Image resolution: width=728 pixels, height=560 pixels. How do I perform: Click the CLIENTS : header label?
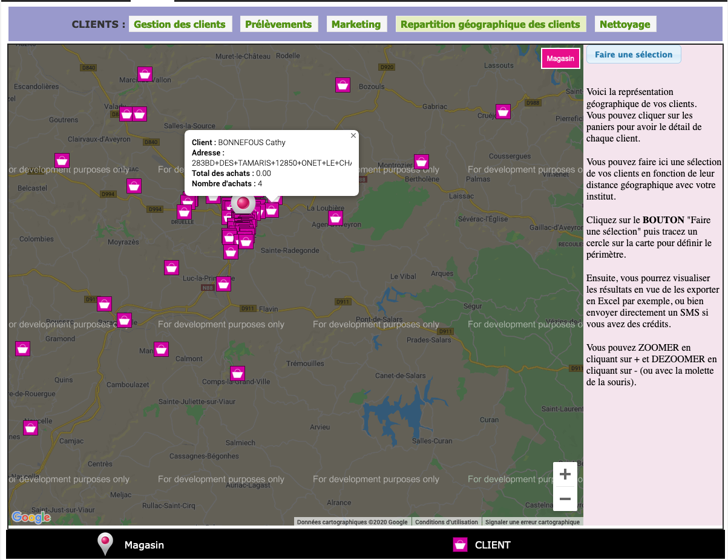tap(99, 24)
